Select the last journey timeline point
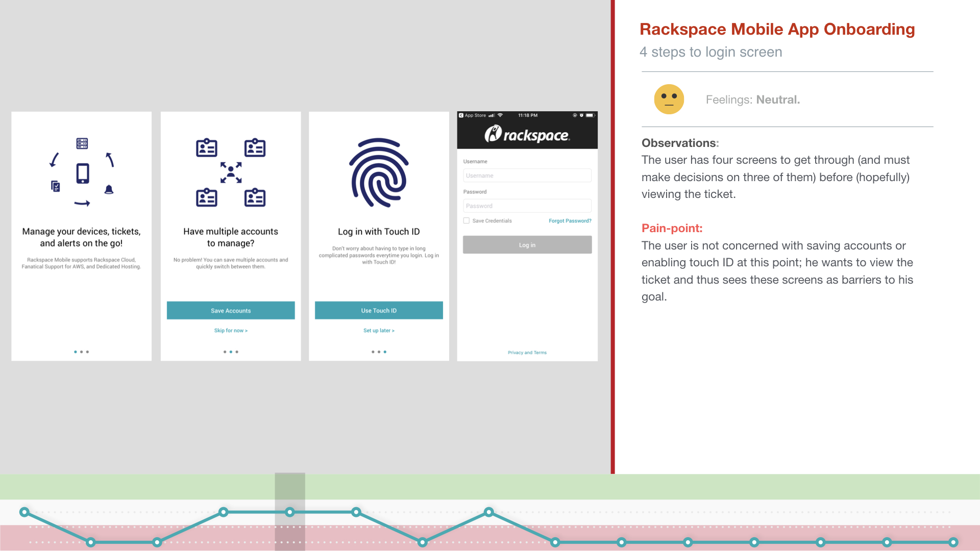This screenshot has width=980, height=551. pos(953,542)
